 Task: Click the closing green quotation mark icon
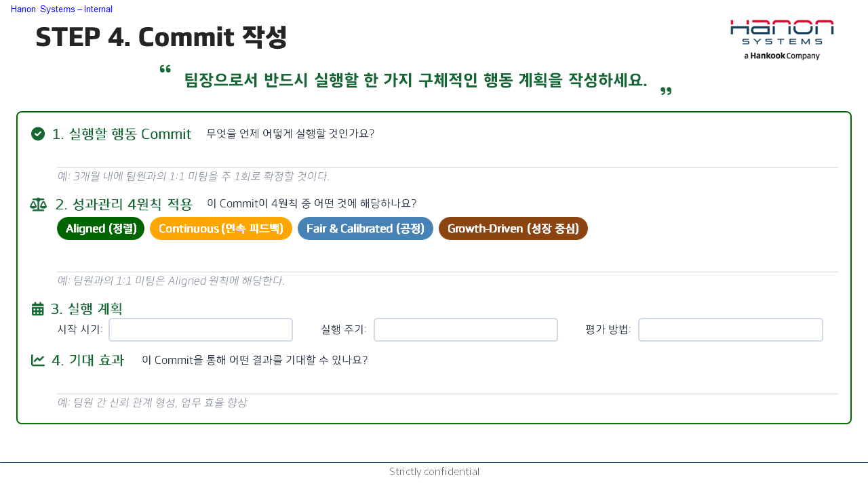666,91
